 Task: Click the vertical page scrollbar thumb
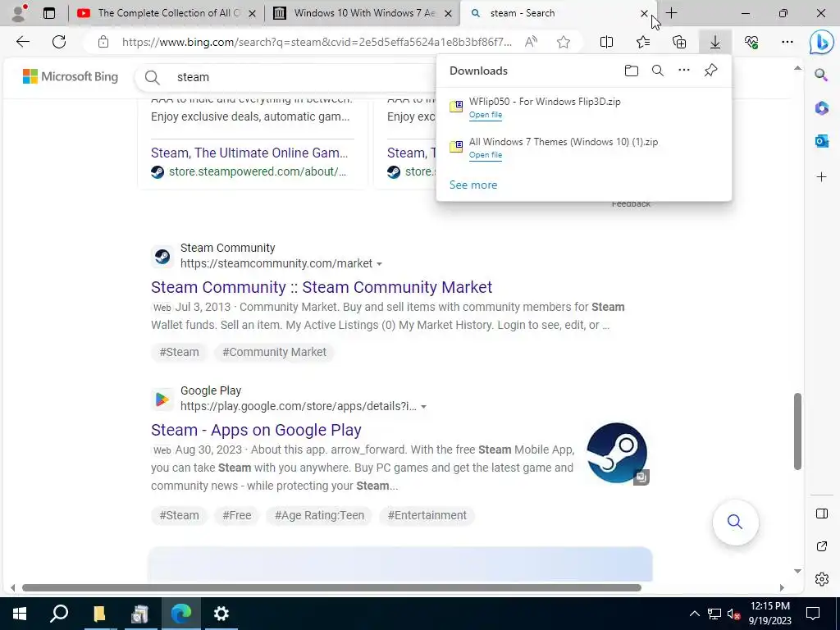797,431
